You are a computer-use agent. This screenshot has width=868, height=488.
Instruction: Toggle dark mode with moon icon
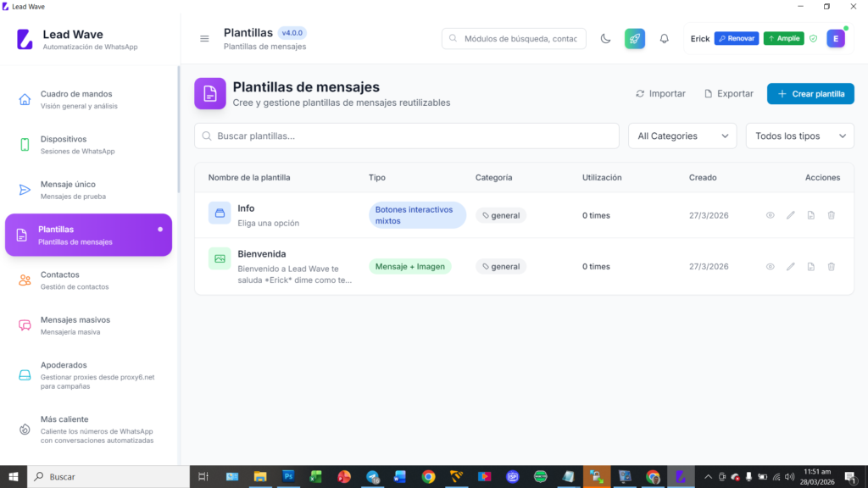point(605,38)
